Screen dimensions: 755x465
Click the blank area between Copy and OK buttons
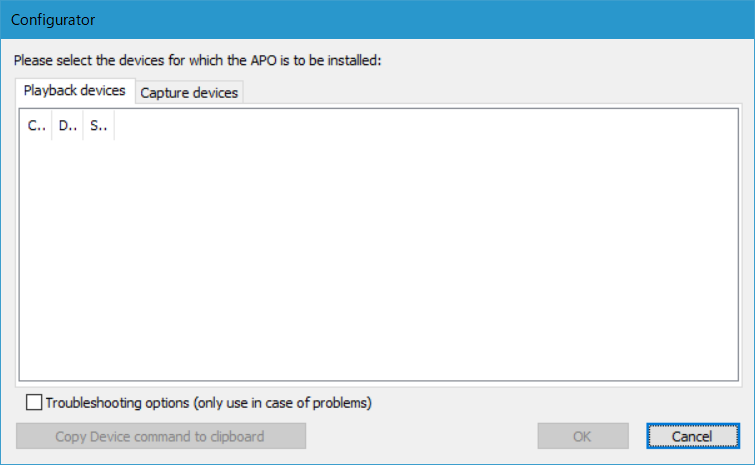420,436
